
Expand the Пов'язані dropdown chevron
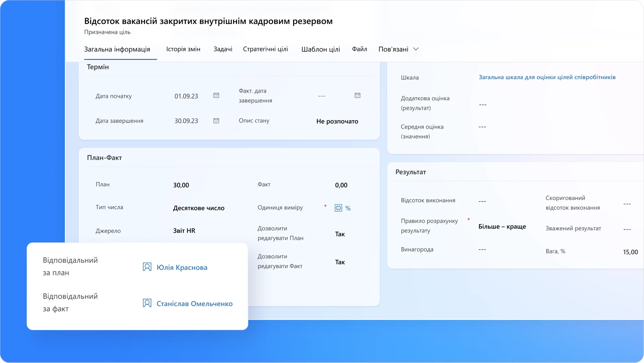tap(416, 49)
